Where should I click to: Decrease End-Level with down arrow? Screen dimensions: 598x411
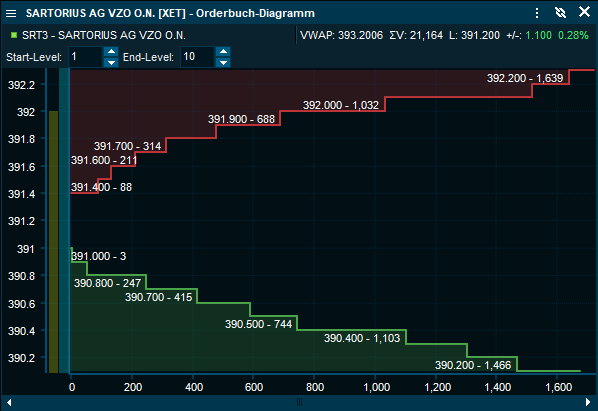pyautogui.click(x=223, y=62)
